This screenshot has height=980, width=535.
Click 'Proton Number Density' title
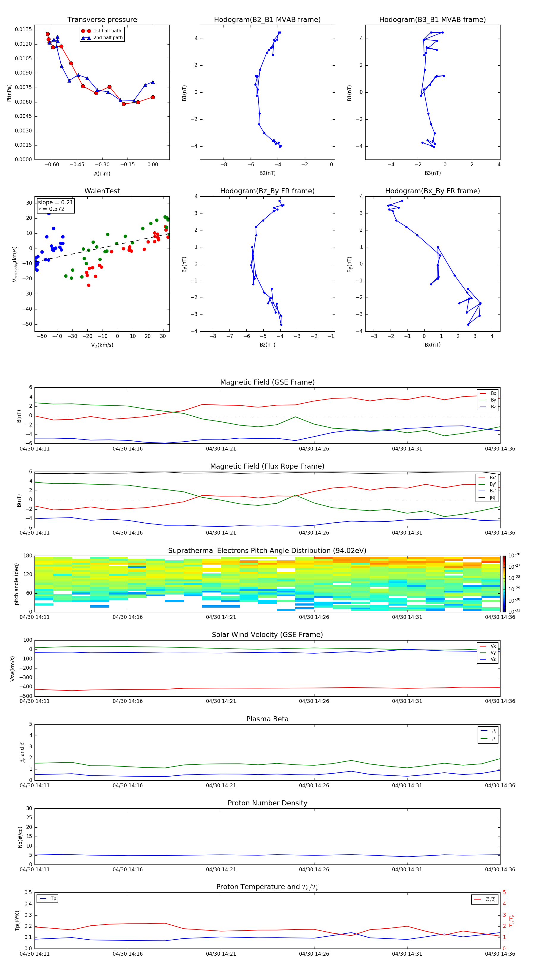267,803
